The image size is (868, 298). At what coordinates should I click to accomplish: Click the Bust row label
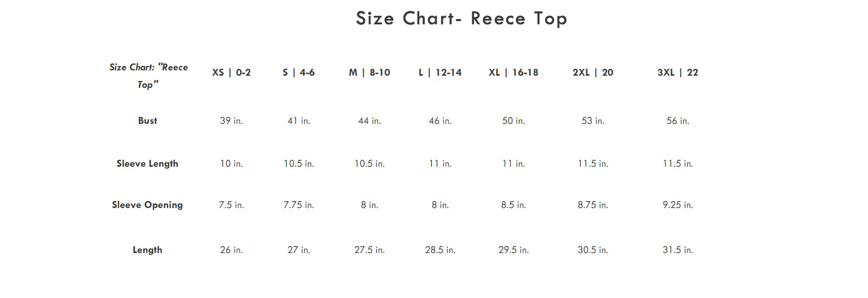pos(147,121)
